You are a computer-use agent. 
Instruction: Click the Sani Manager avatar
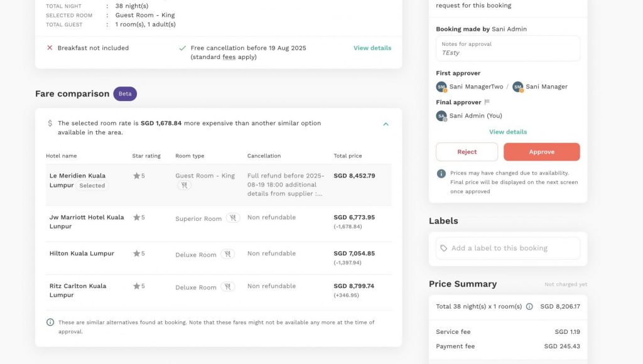[x=518, y=87]
